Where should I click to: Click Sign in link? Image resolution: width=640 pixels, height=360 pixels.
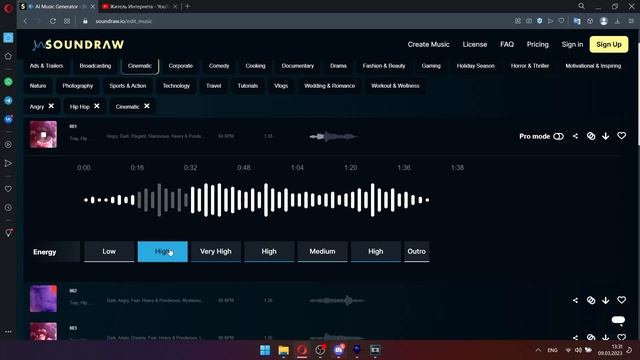572,44
